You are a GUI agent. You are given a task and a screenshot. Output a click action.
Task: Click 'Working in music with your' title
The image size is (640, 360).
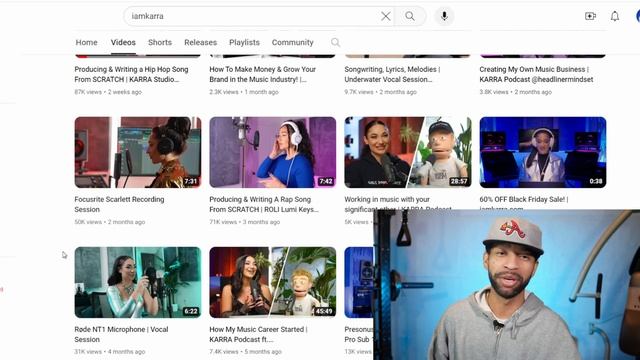coord(387,200)
